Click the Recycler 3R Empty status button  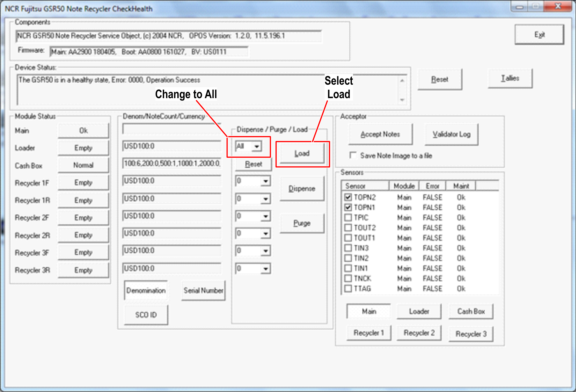[x=83, y=270]
